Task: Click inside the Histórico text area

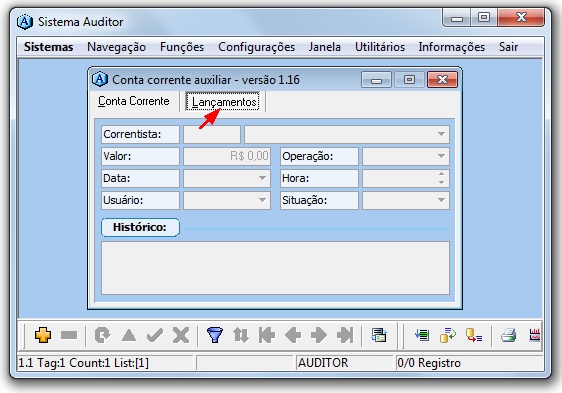Action: (275, 268)
